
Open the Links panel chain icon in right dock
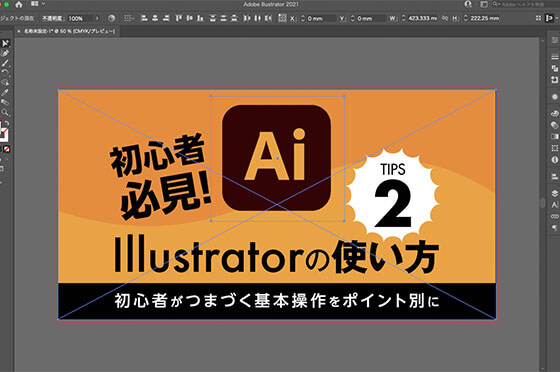[x=555, y=216]
